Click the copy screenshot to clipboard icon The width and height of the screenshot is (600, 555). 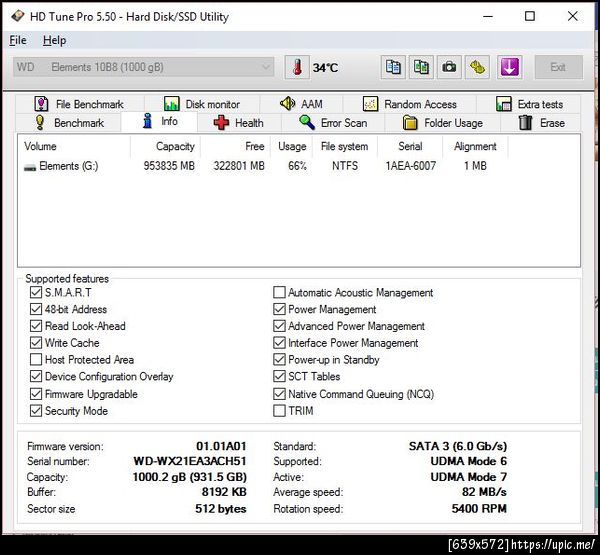[421, 67]
